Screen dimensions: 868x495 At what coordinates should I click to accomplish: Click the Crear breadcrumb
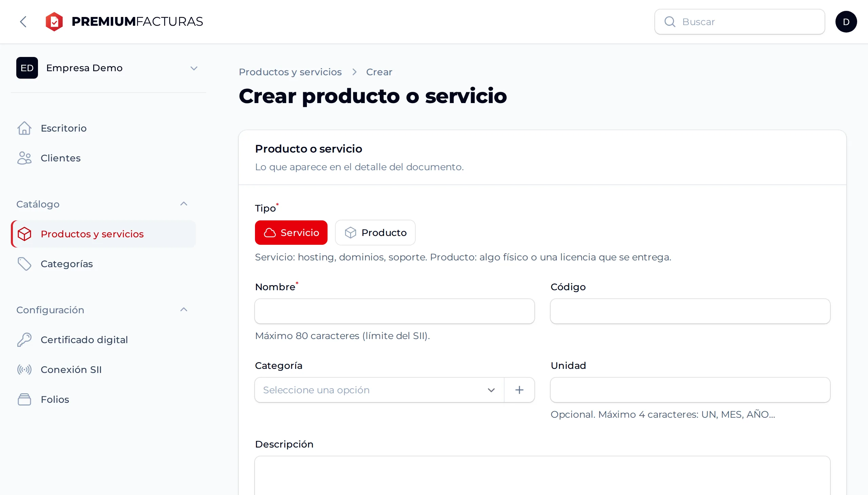(x=379, y=72)
